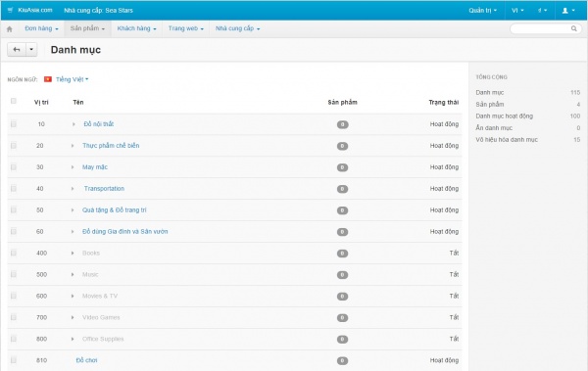The height and width of the screenshot is (371, 588).
Task: Toggle the select-all checkbox in table header
Action: click(x=14, y=101)
